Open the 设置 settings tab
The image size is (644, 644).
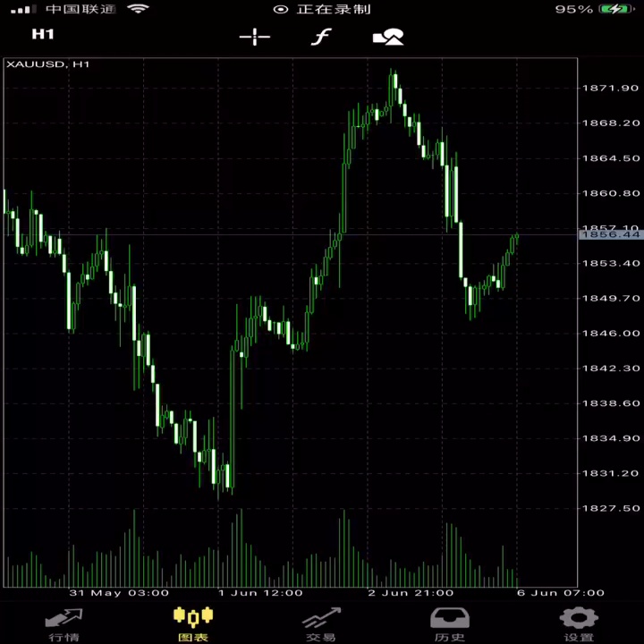pyautogui.click(x=579, y=625)
